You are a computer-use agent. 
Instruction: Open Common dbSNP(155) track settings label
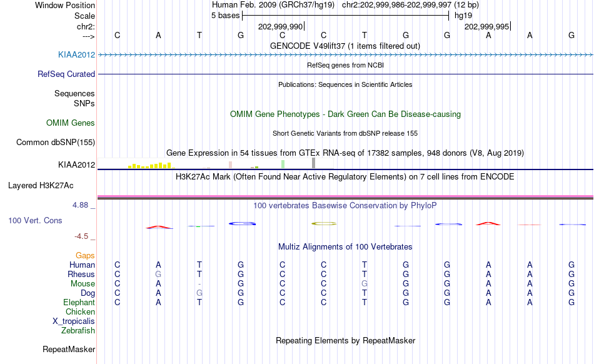(56, 142)
